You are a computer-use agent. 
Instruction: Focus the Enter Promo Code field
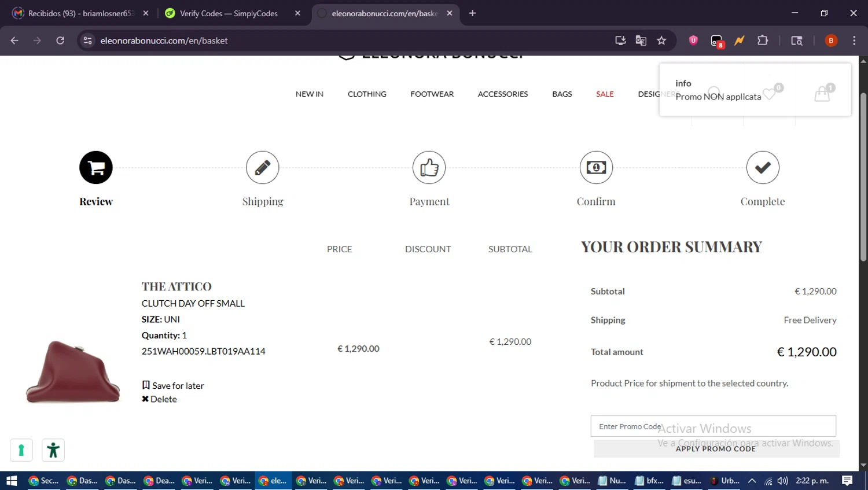tap(713, 426)
